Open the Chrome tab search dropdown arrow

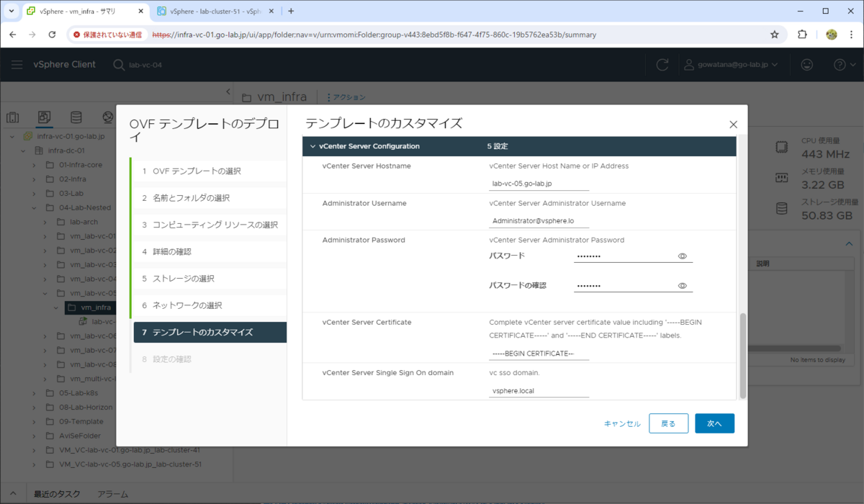tap(12, 12)
